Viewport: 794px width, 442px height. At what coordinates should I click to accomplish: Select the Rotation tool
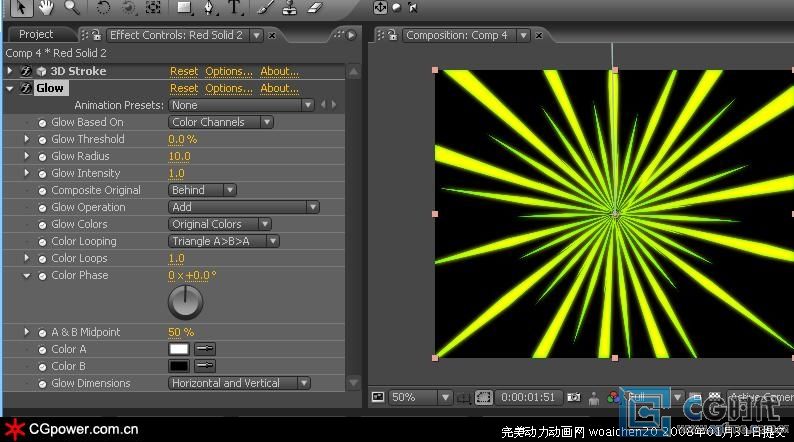[104, 8]
